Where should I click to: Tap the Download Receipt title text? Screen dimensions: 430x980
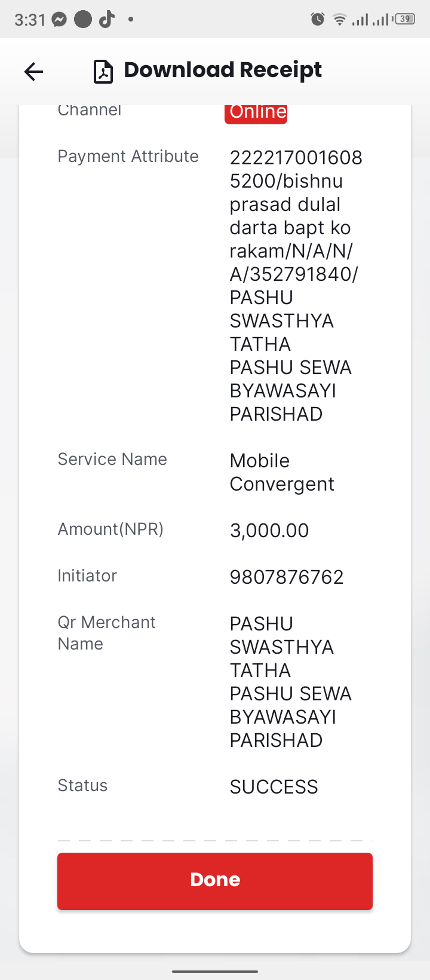click(223, 70)
